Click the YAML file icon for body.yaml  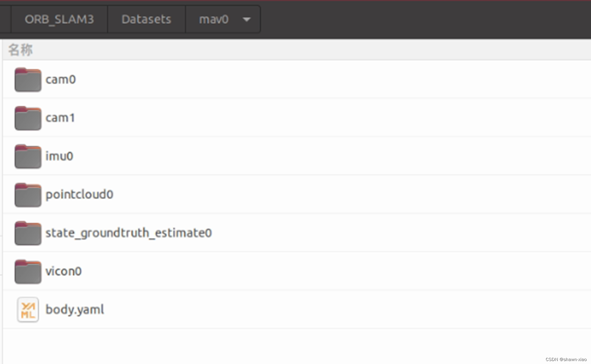pyautogui.click(x=28, y=309)
